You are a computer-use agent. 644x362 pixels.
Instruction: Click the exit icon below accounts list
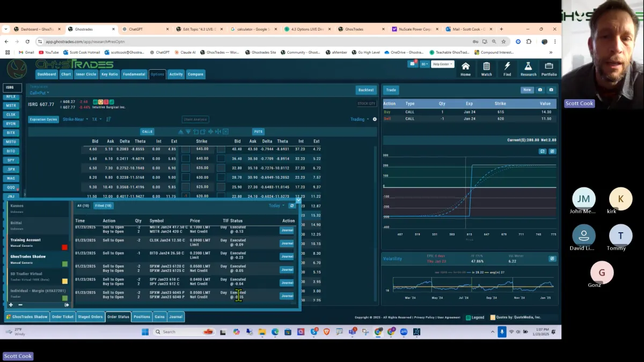click(67, 305)
